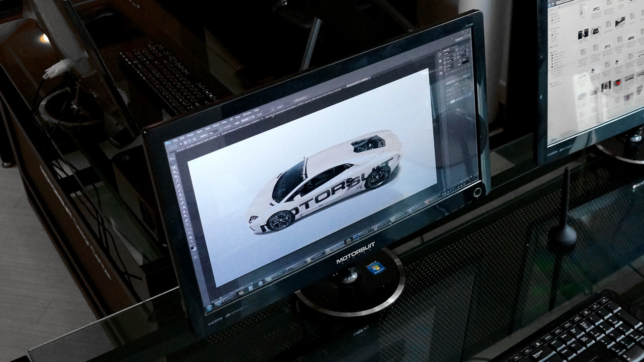Screen dimensions: 644x362
Task: Select the Crop tool in toolbox
Action: 176,176
